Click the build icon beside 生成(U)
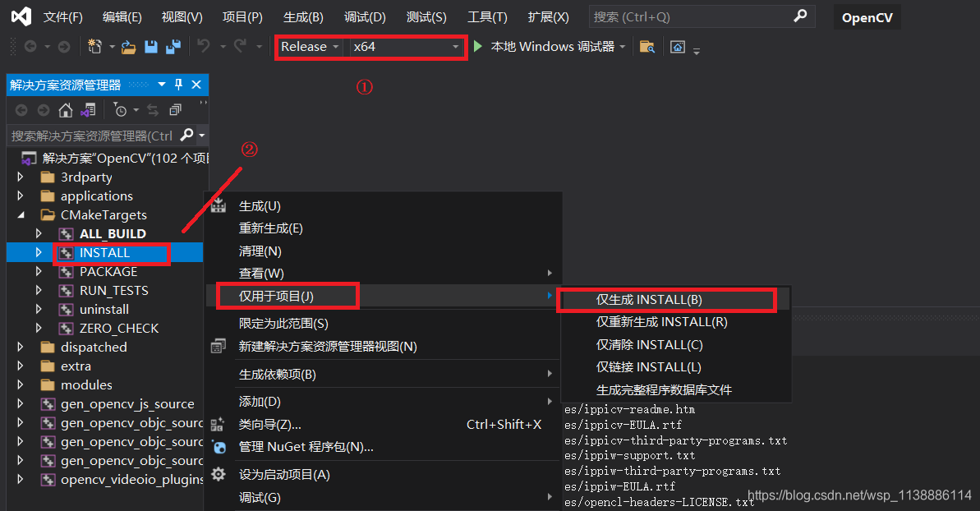The image size is (980, 511). click(x=219, y=205)
